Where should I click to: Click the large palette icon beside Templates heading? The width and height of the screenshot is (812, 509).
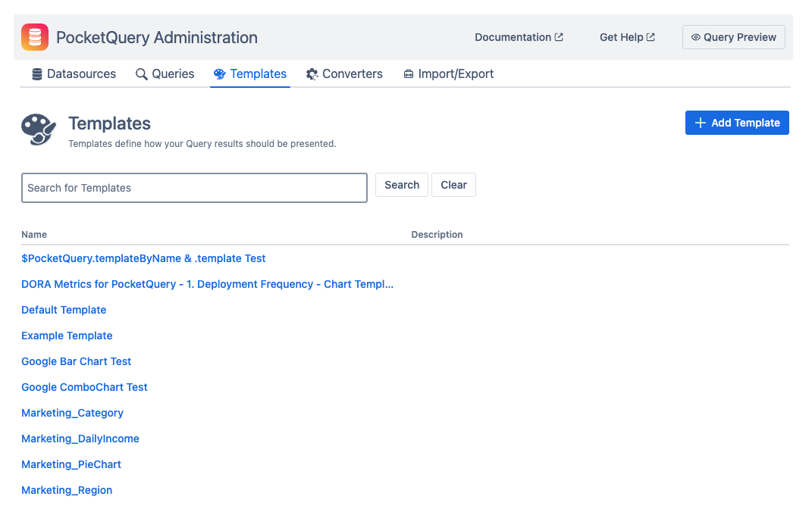tap(38, 129)
